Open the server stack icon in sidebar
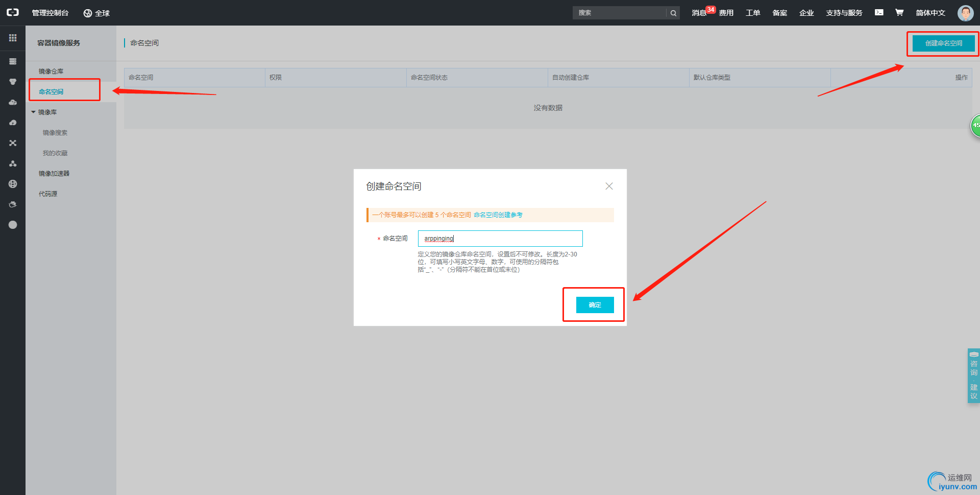 click(x=13, y=61)
